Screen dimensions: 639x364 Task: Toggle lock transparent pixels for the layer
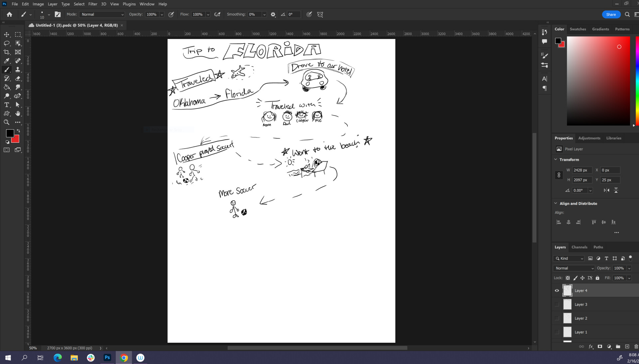pyautogui.click(x=568, y=278)
